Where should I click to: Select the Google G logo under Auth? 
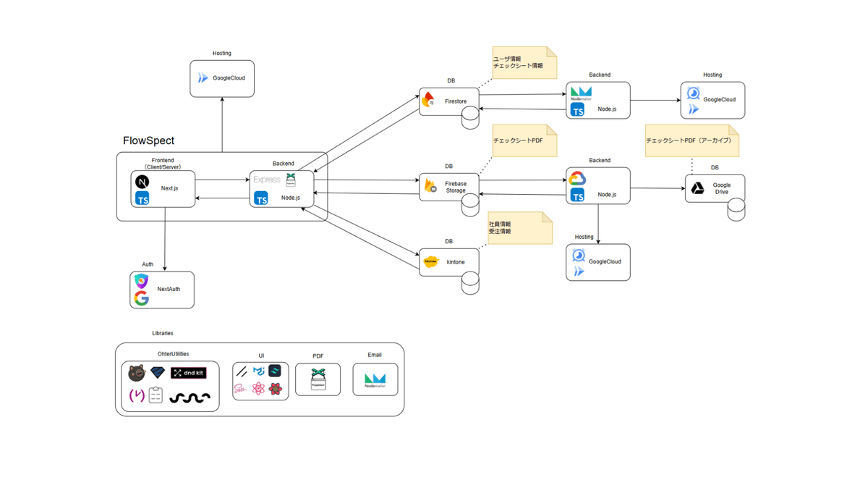[x=142, y=298]
